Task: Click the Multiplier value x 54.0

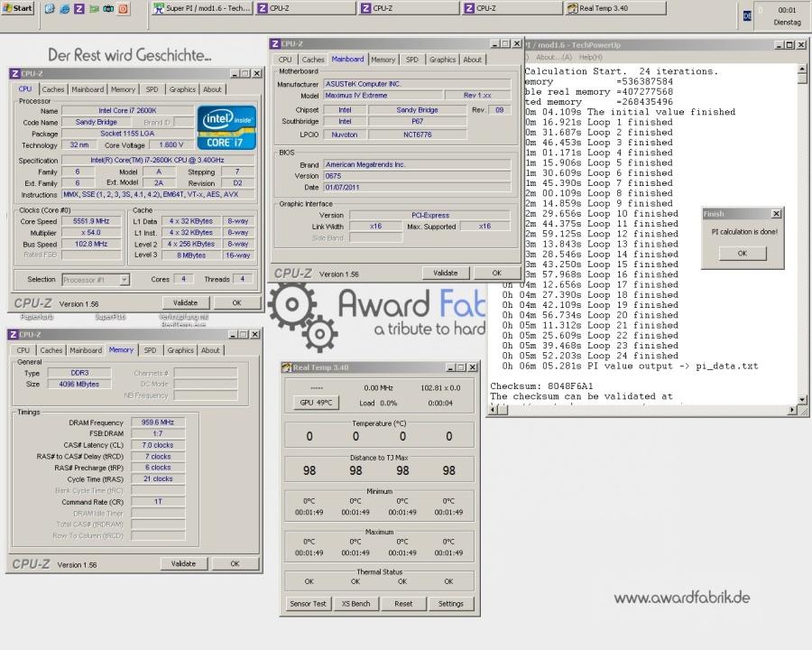Action: [91, 233]
